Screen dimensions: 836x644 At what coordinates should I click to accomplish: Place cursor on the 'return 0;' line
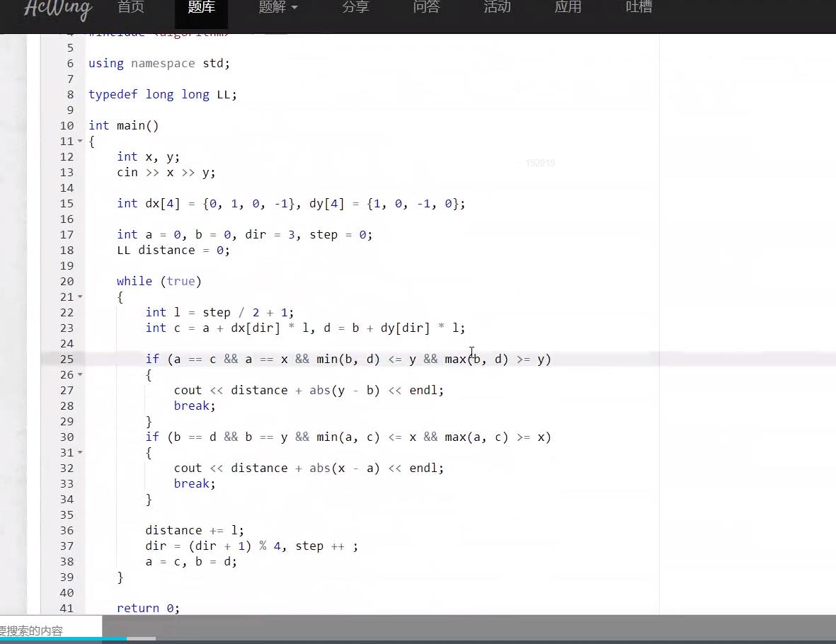click(149, 609)
